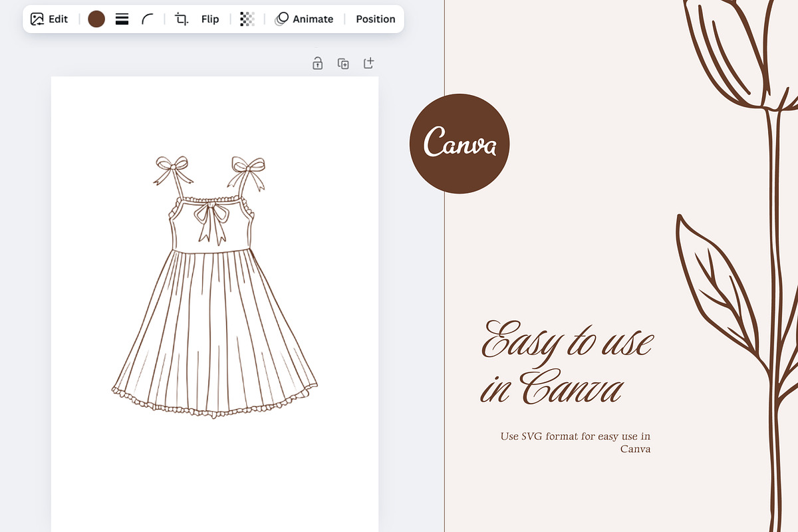Add a new page with plus icon
The height and width of the screenshot is (532, 798).
point(368,64)
